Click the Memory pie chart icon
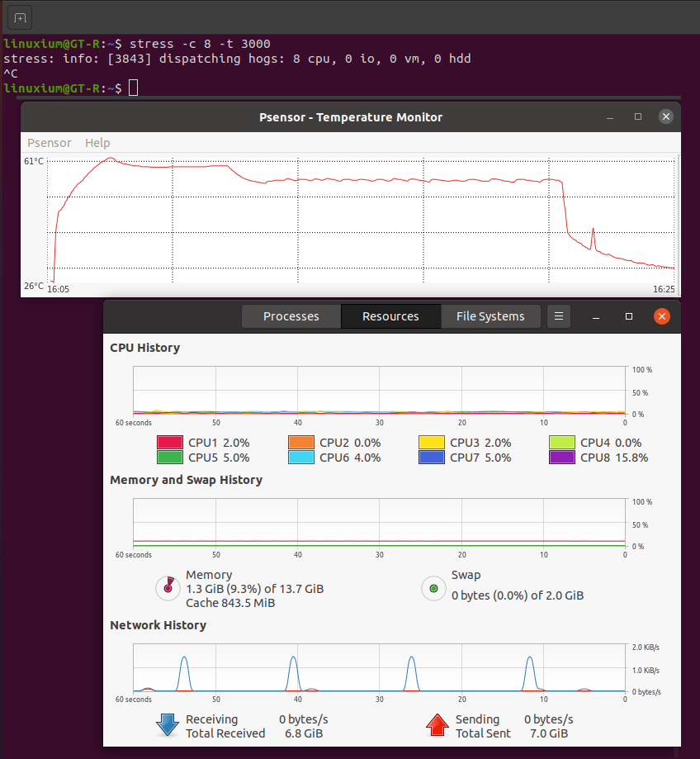The image size is (700, 759). coord(168,588)
